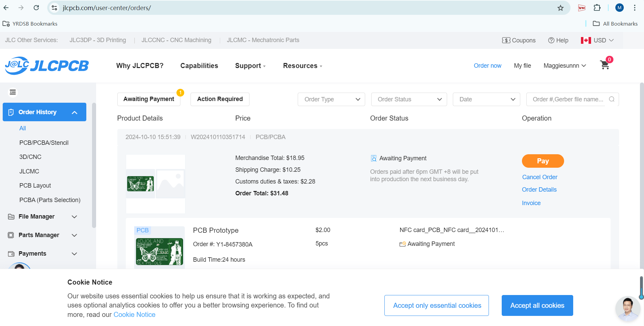Select JLCMC in the sidebar
644x326 pixels.
29,171
